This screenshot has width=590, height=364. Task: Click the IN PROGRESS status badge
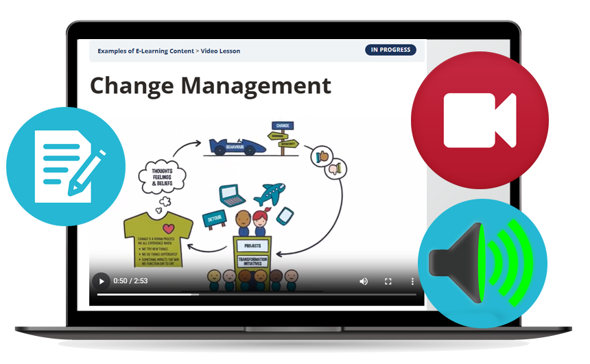pos(390,50)
